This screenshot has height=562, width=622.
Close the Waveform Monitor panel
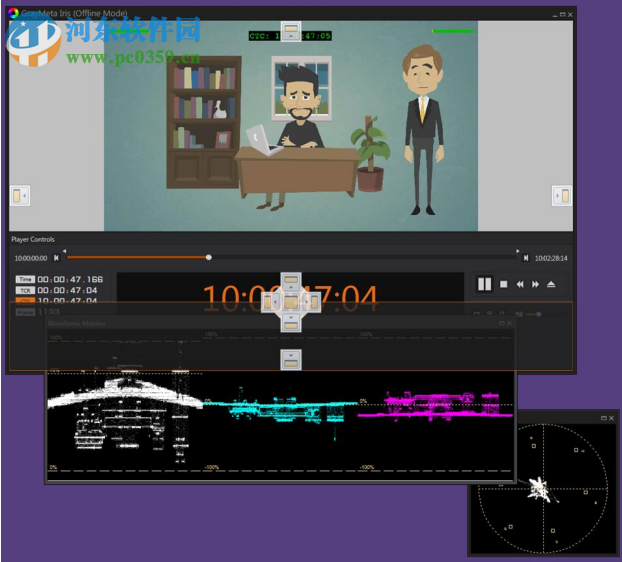pyautogui.click(x=509, y=323)
